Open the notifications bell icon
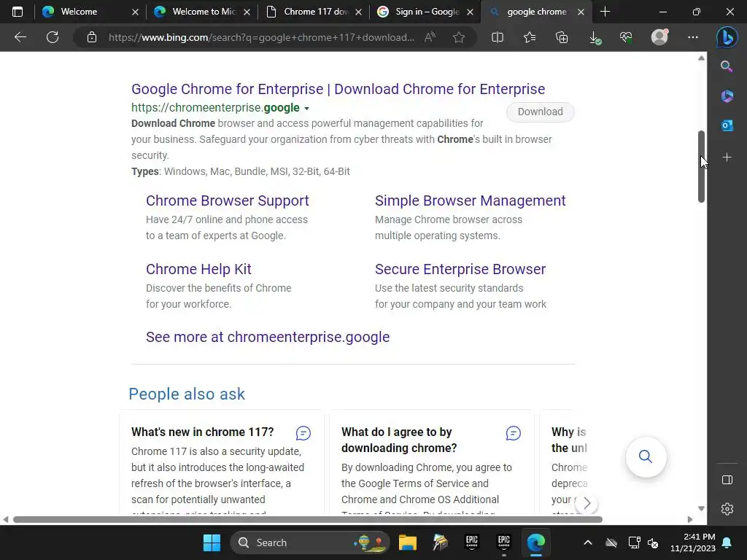The image size is (747, 560). point(727,542)
